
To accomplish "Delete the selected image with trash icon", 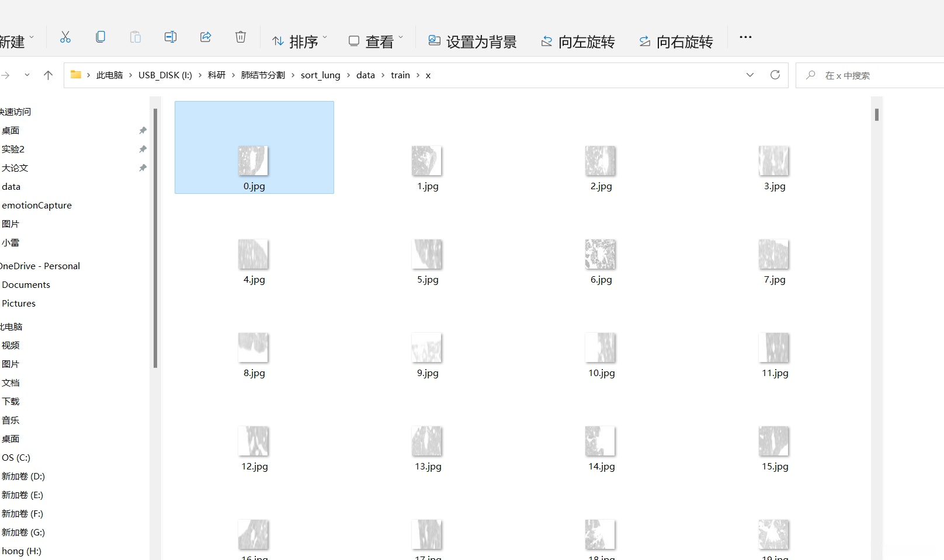I will tap(240, 37).
